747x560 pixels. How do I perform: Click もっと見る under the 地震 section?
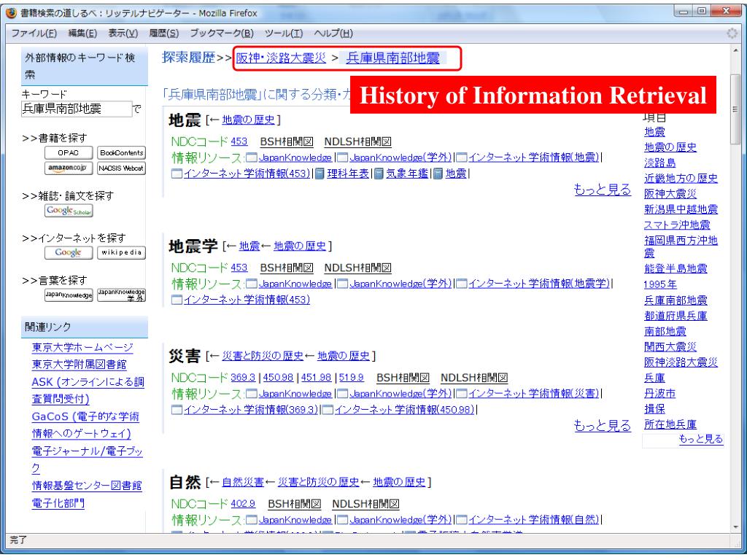603,190
